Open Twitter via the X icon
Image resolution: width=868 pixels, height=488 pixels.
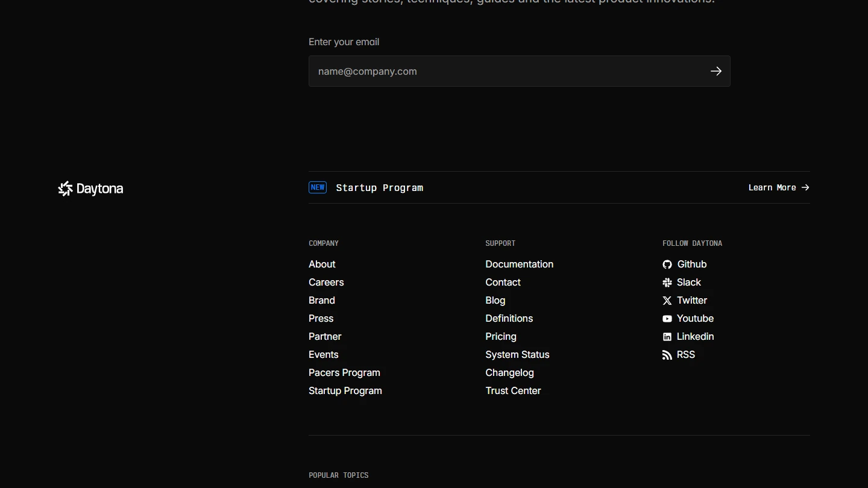pyautogui.click(x=667, y=301)
